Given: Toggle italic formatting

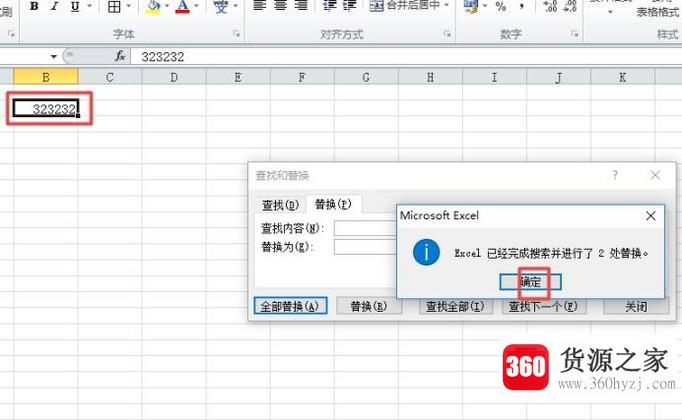Looking at the screenshot, I should click(55, 6).
